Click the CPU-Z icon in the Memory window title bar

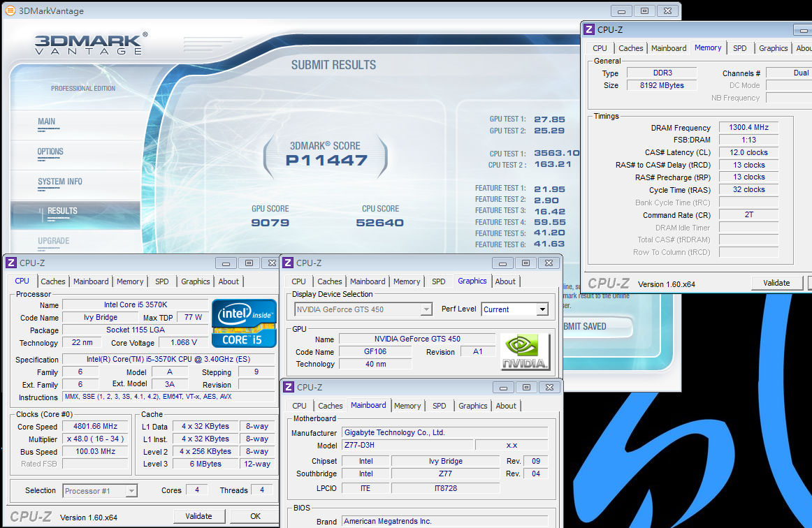pyautogui.click(x=589, y=29)
